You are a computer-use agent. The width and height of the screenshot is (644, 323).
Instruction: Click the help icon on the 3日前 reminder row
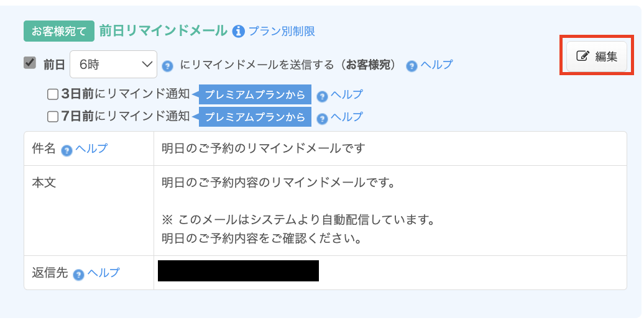point(323,96)
